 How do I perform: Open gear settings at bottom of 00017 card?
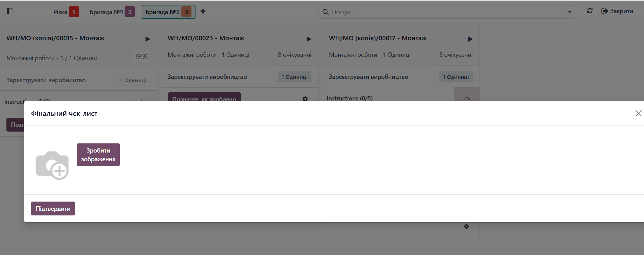click(x=466, y=226)
